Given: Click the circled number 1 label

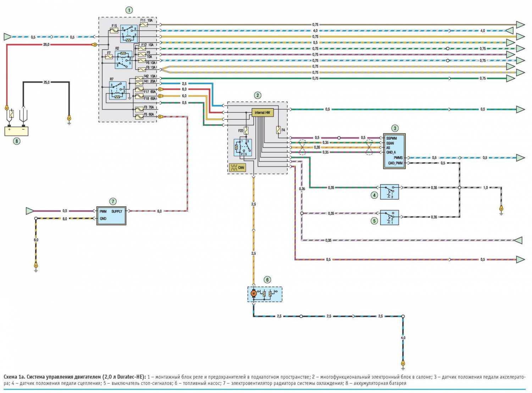Looking at the screenshot, I should tap(129, 10).
